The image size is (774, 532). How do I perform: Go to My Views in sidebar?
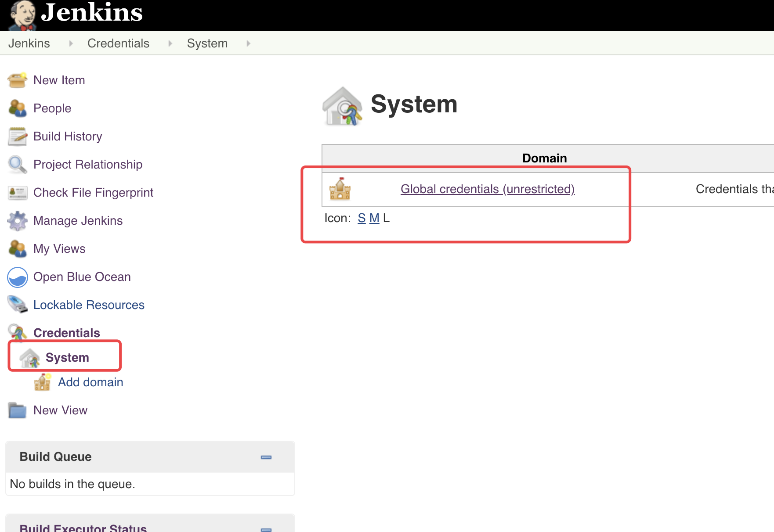tap(59, 249)
